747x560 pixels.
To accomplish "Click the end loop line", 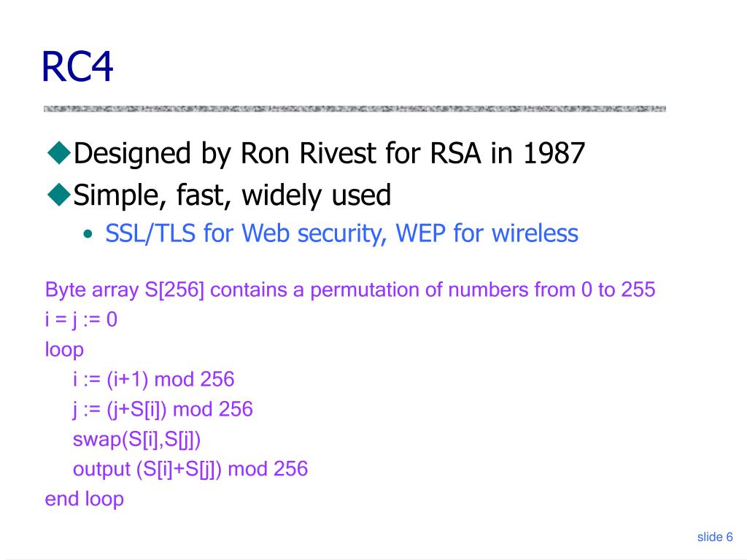I will click(85, 499).
